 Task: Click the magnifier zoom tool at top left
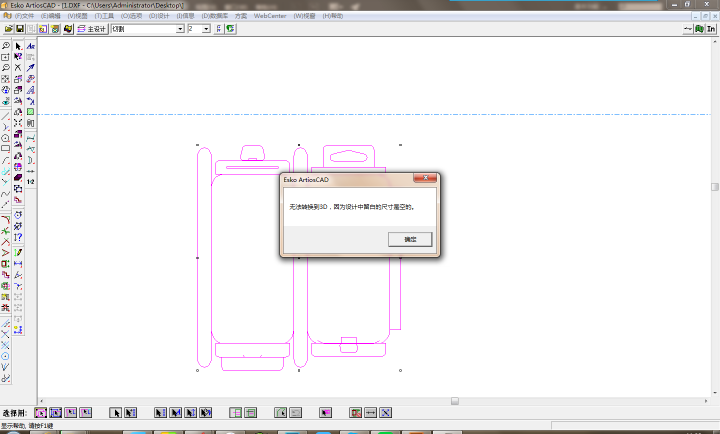pos(6,46)
